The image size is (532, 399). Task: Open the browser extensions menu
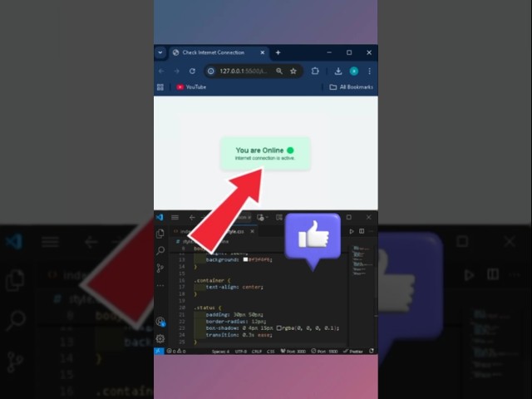click(x=315, y=71)
